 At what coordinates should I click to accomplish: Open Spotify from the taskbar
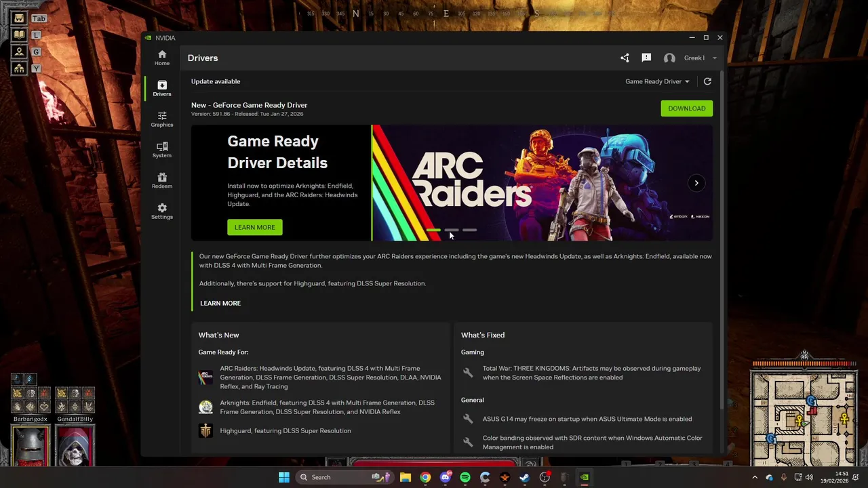465,477
